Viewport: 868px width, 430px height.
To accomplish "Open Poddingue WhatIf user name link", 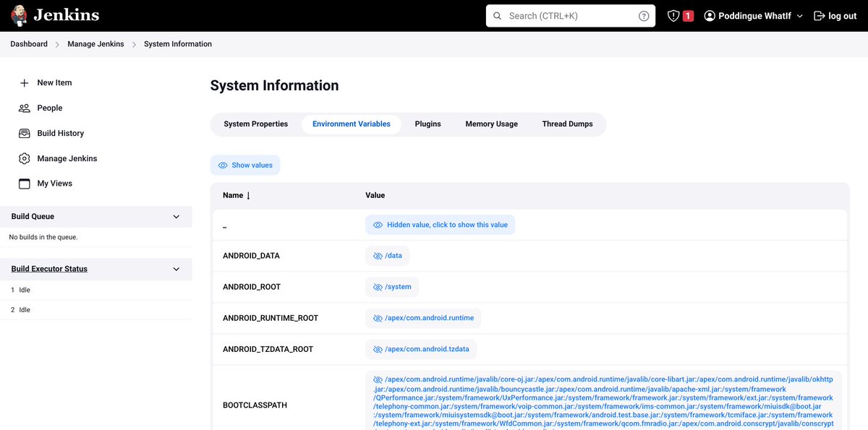I will [754, 16].
